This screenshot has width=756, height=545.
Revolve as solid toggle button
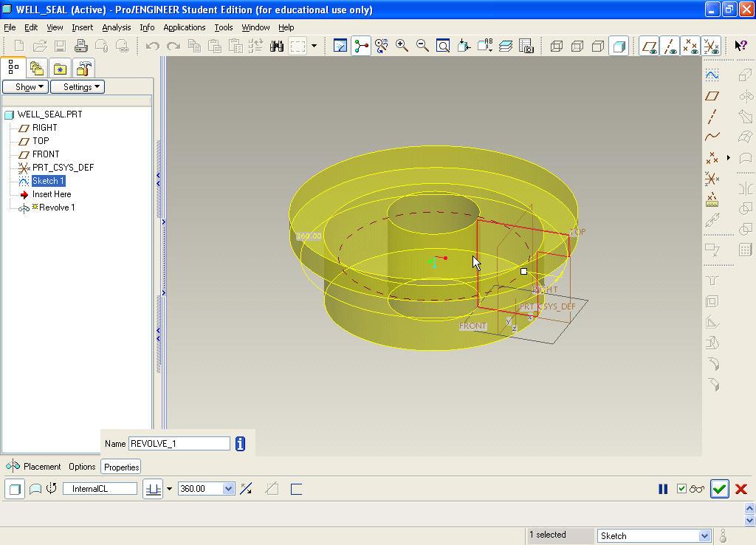tap(15, 489)
